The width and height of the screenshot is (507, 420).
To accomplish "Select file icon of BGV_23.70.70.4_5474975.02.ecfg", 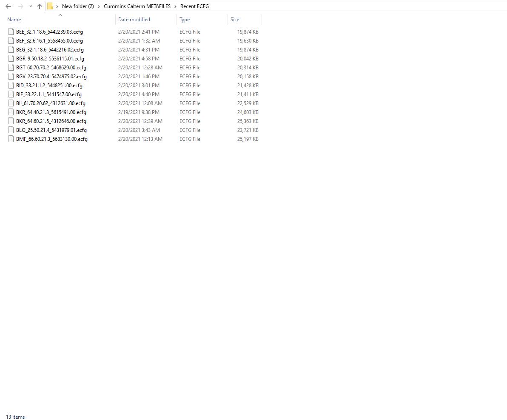I will pyautogui.click(x=11, y=76).
